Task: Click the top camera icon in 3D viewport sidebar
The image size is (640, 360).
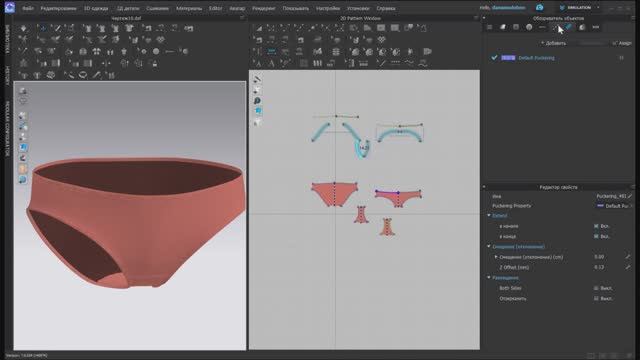Action: tap(23, 91)
